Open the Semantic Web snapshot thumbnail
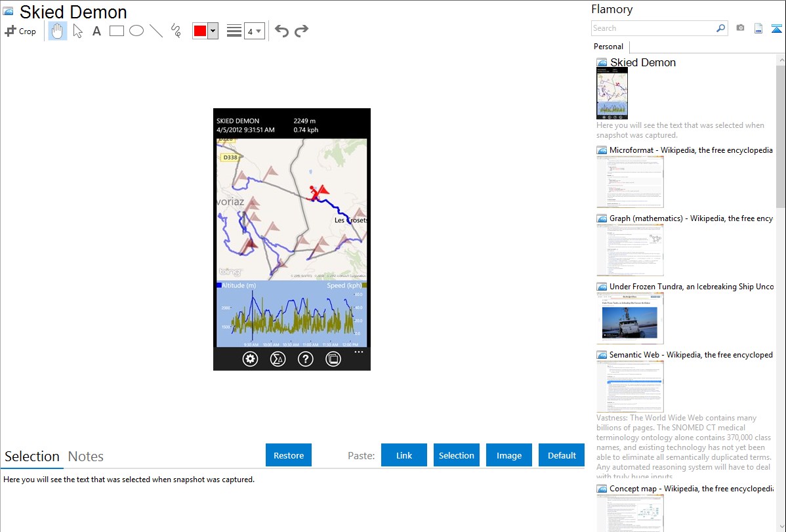786x532 pixels. (x=630, y=386)
